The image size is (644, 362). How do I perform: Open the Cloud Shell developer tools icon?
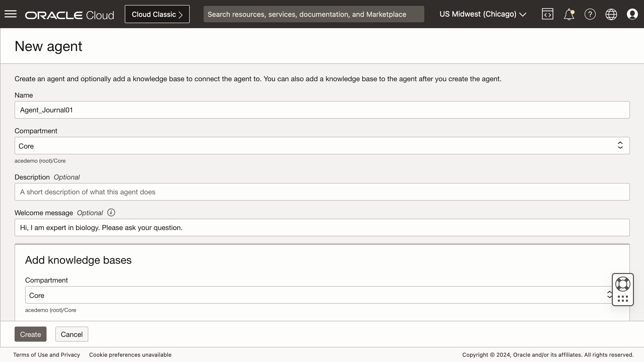[x=547, y=14]
